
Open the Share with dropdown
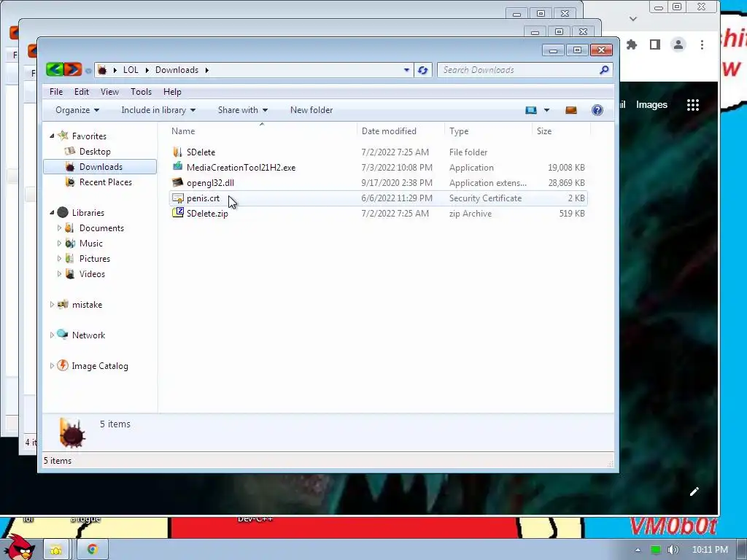(242, 110)
